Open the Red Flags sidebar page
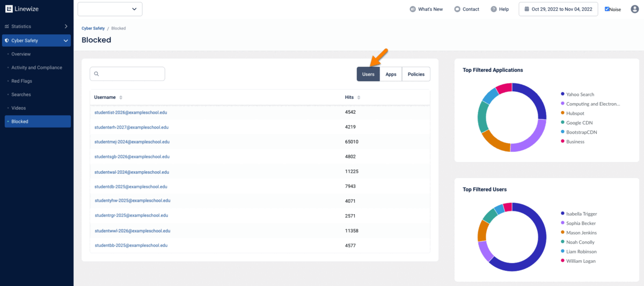Image resolution: width=644 pixels, height=286 pixels. coord(21,81)
